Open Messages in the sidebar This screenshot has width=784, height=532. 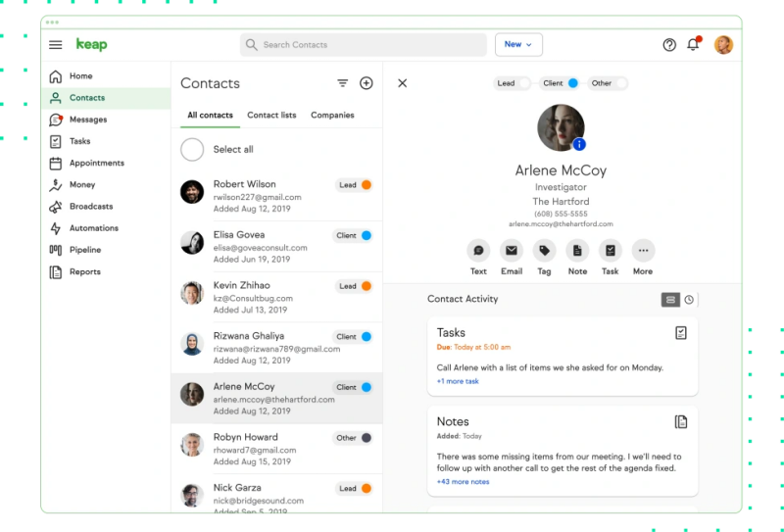(106, 120)
